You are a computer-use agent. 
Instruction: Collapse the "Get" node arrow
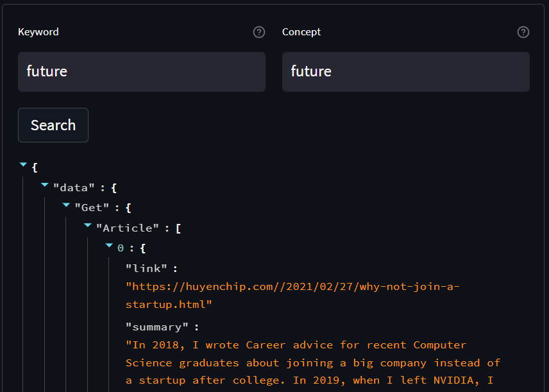pos(66,205)
